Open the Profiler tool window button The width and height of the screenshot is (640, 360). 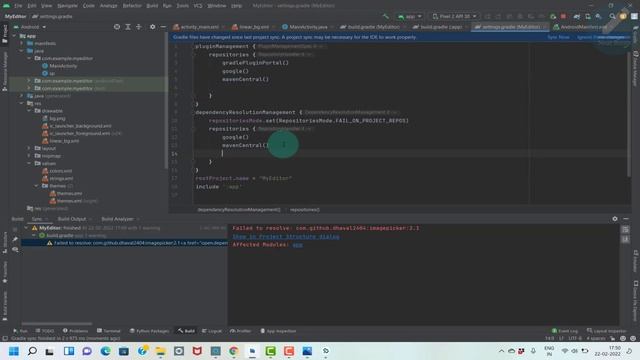[x=240, y=331]
